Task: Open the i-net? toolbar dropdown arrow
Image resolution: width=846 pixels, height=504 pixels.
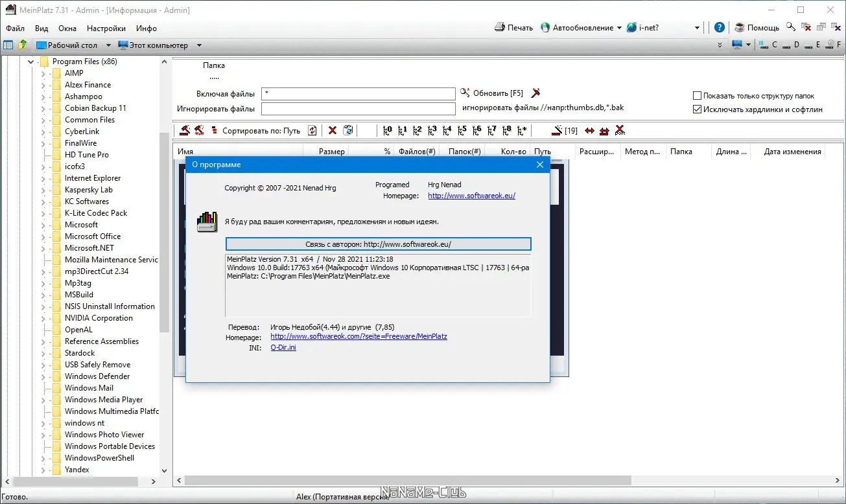Action: pos(698,28)
